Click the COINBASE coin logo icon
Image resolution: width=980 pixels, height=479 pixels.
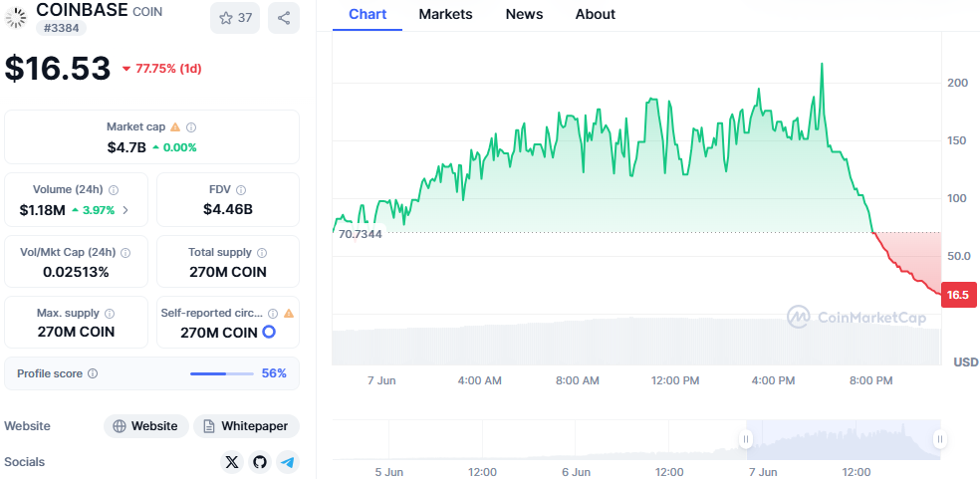[x=16, y=18]
